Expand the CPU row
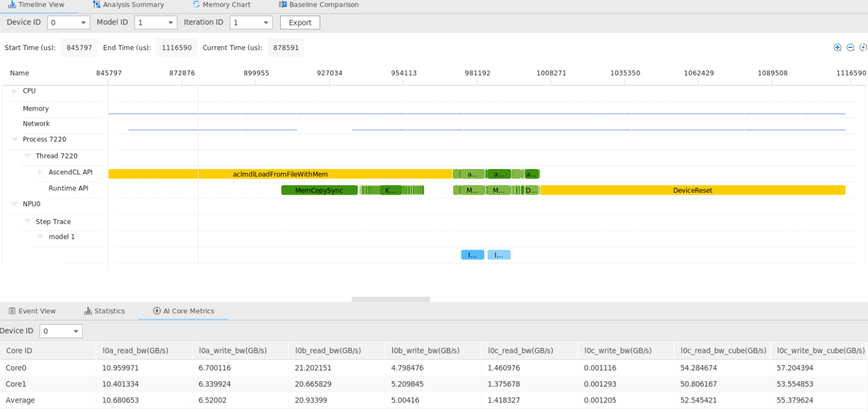Viewport: 868px width, 412px height. point(14,91)
